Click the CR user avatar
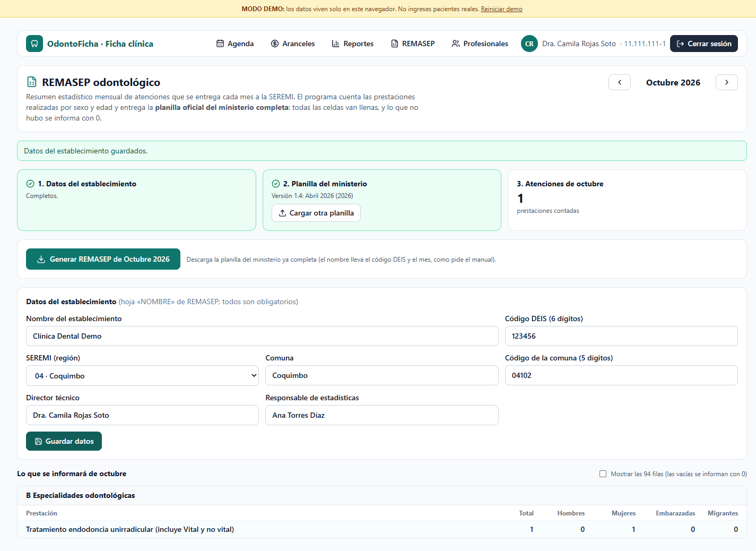The height and width of the screenshot is (551, 756). coord(529,44)
